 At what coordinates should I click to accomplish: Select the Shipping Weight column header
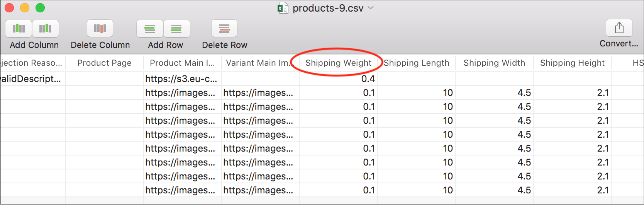tap(338, 63)
